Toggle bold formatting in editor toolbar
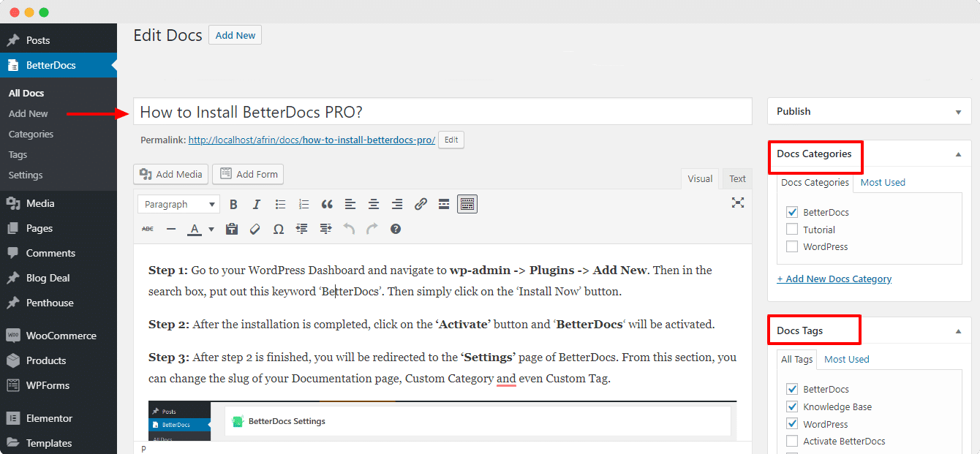This screenshot has width=980, height=454. coord(233,204)
